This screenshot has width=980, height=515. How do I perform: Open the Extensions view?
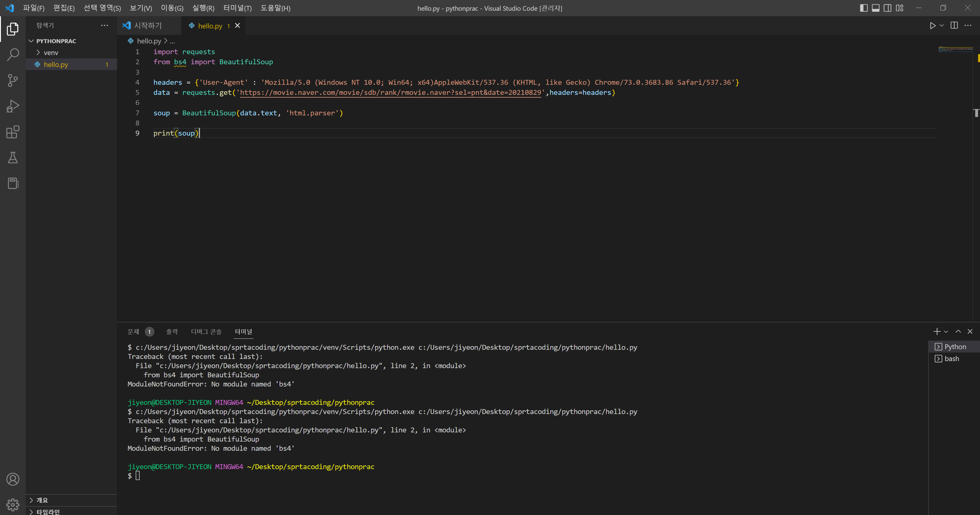(13, 132)
